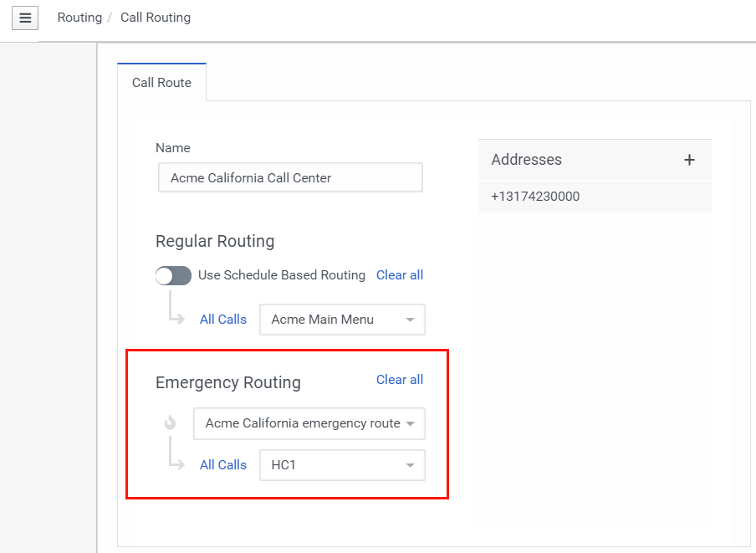Click arrow icon beside Regular Routing All Calls
756x553 pixels.
click(176, 308)
